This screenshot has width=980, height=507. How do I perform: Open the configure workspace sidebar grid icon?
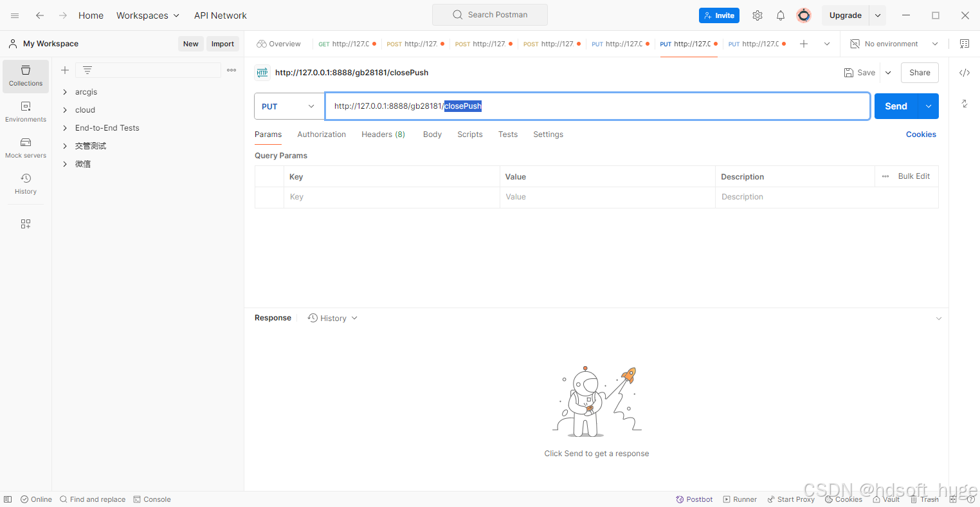coord(26,224)
